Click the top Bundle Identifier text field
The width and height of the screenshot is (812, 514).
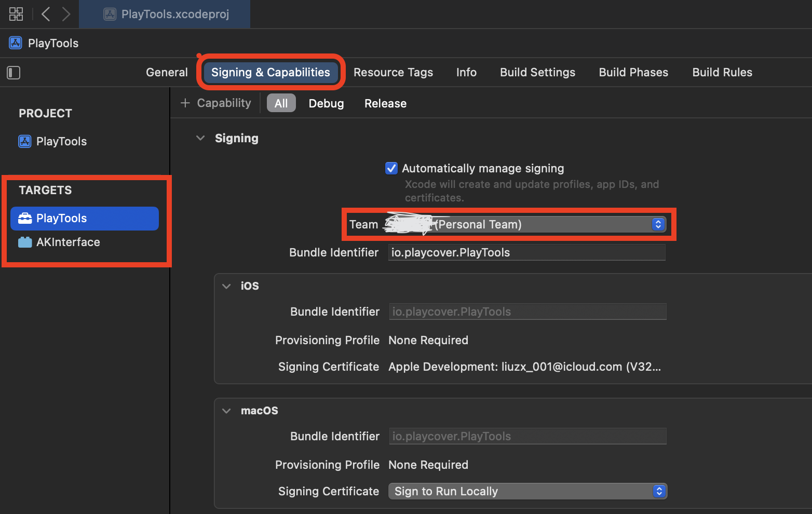pos(526,253)
